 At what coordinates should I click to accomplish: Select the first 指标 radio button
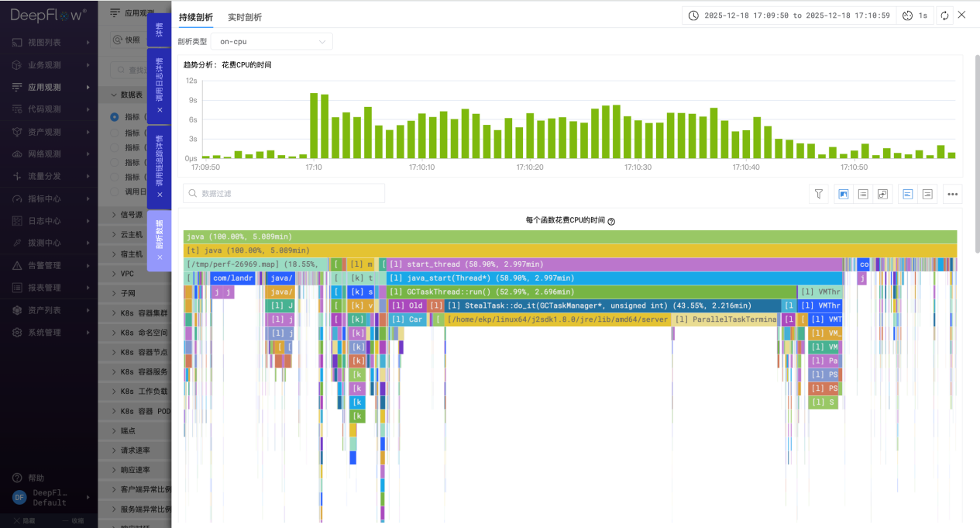click(x=115, y=117)
